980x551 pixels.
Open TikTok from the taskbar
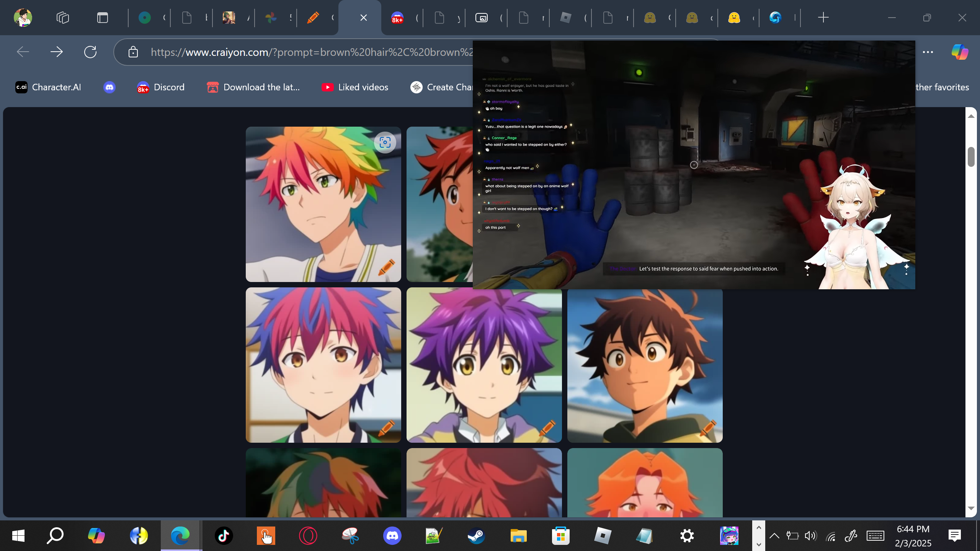click(x=224, y=536)
